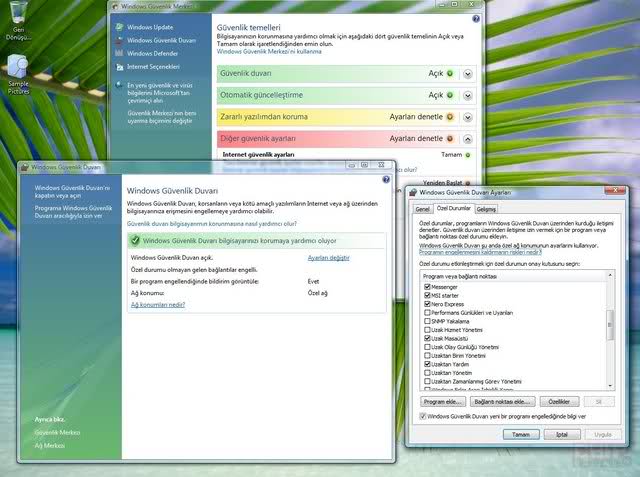Click the Windows Güvenlik Duvarı shield icon in the sidebar
Image resolution: width=640 pixels, height=477 pixels.
tap(119, 40)
